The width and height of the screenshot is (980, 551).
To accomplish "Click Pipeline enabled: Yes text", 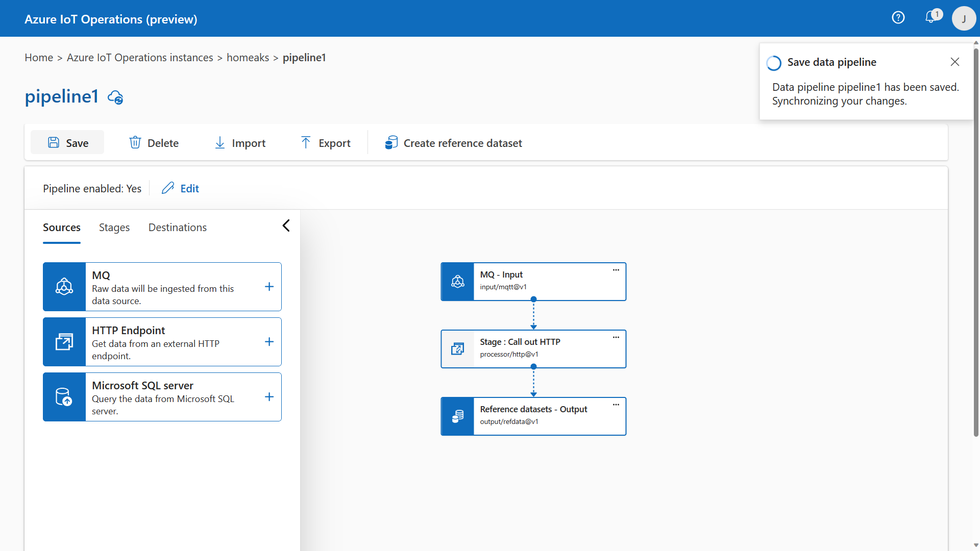I will (x=92, y=189).
